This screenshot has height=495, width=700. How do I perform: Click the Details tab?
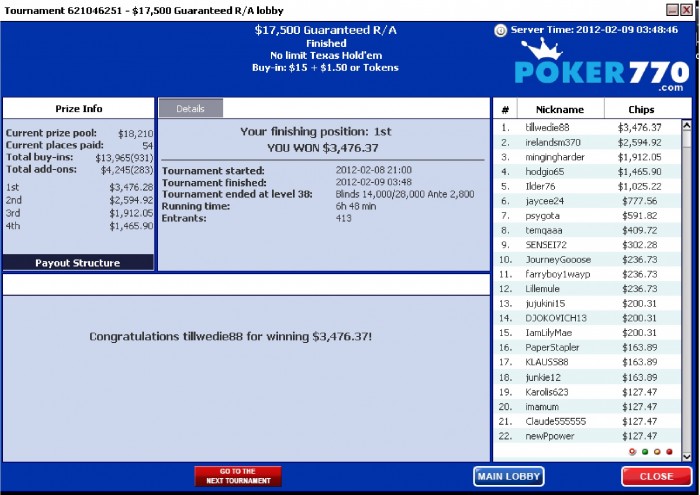point(191,108)
